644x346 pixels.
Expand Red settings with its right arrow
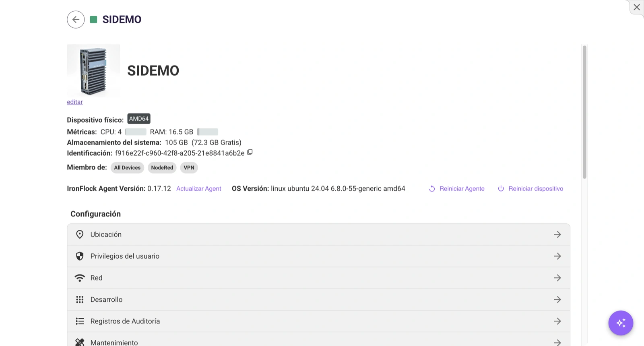click(557, 278)
